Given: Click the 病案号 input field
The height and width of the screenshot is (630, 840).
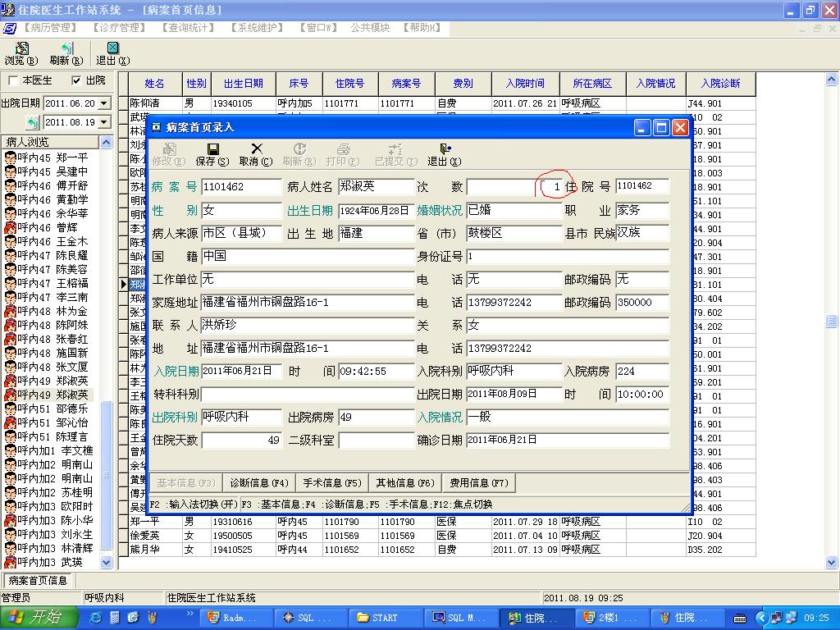Looking at the screenshot, I should [241, 186].
